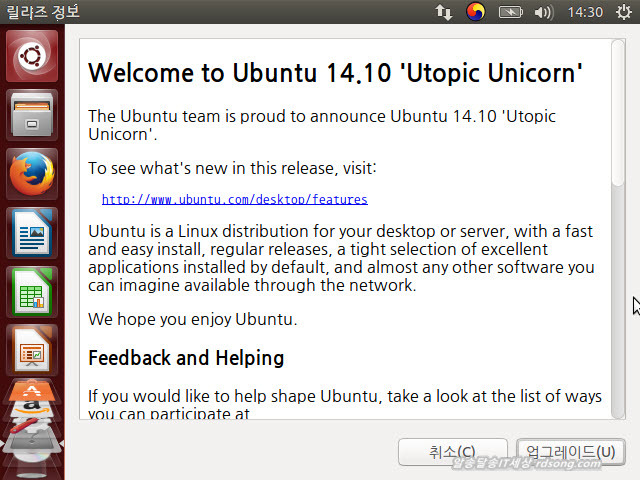This screenshot has width=640, height=480.
Task: Open the Korean input method indicator
Action: (x=476, y=12)
